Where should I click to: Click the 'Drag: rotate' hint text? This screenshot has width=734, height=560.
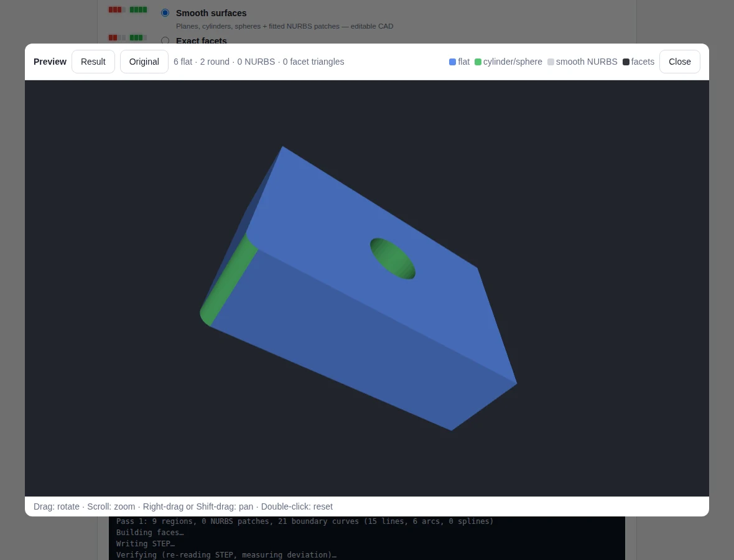[x=57, y=506]
